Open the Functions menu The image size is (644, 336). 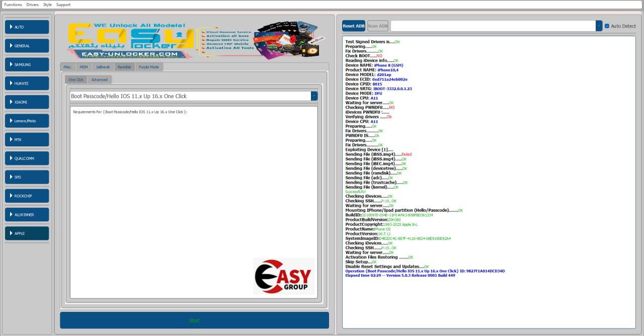(13, 5)
